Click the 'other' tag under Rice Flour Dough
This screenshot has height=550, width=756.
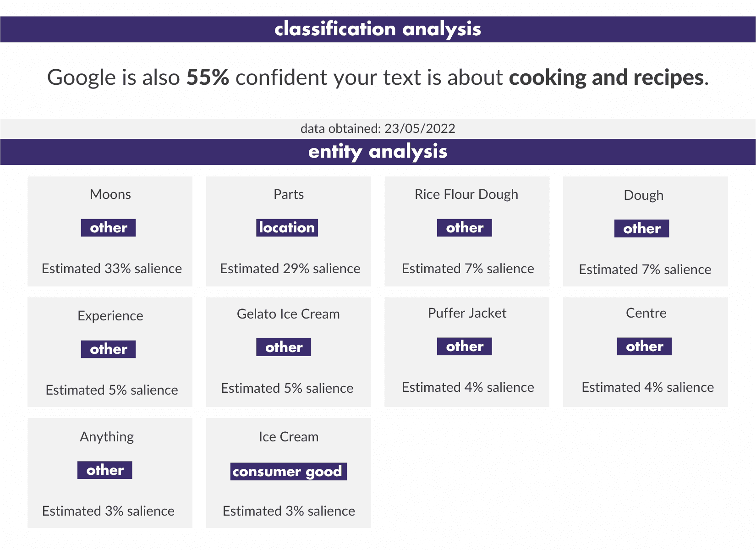(464, 228)
